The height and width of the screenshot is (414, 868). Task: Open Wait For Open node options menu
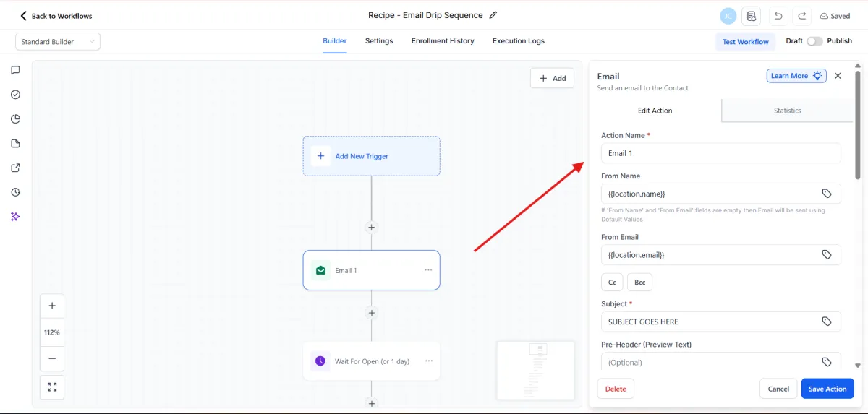tap(429, 361)
